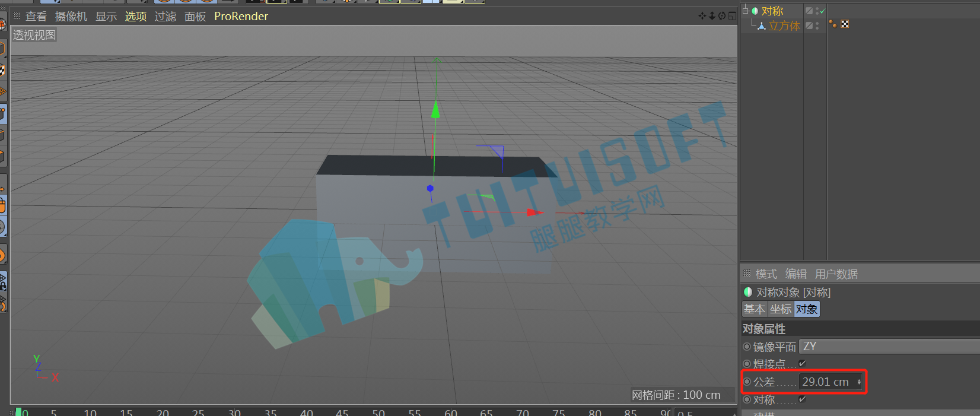Click the attribute panel grip icon before 模式
Image resolution: width=980 pixels, height=416 pixels.
pyautogui.click(x=747, y=274)
